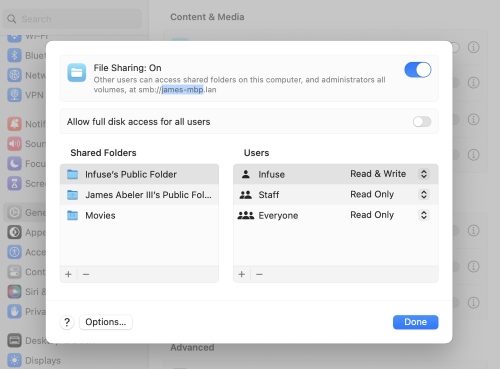Open Focus in the Settings sidebar

pos(27,164)
